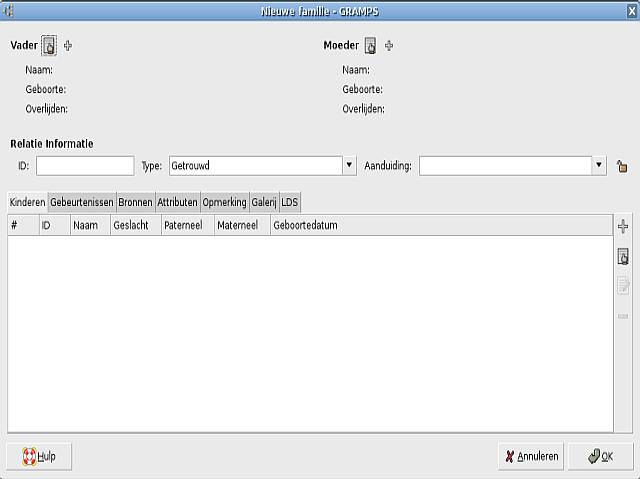Click edit child icon beside table
The height and width of the screenshot is (479, 640).
click(623, 287)
